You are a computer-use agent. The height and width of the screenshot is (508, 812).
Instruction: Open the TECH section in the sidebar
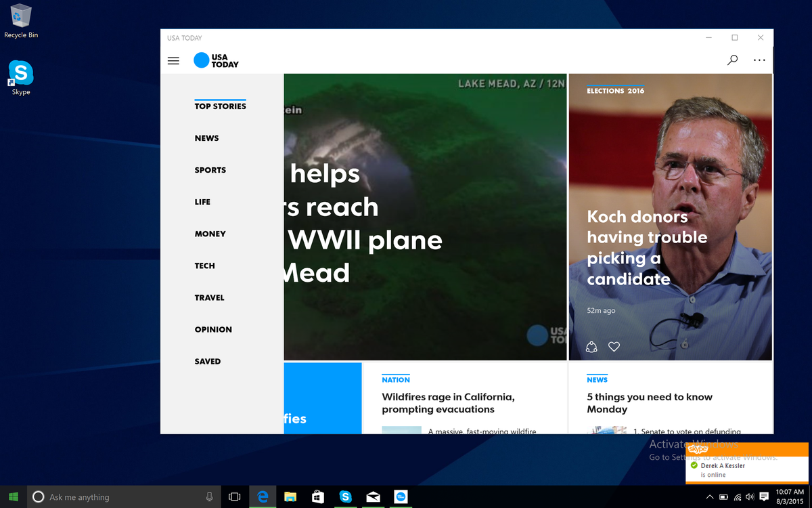[204, 266]
